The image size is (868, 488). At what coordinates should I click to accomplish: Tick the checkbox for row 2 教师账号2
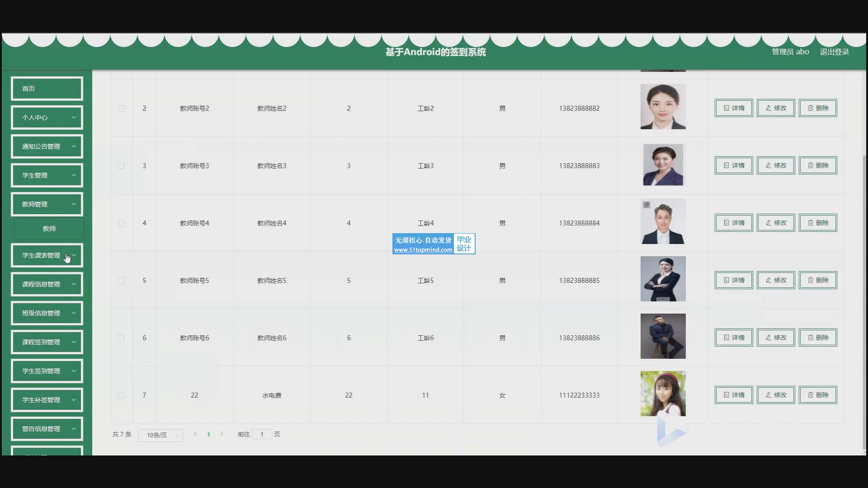click(x=121, y=108)
